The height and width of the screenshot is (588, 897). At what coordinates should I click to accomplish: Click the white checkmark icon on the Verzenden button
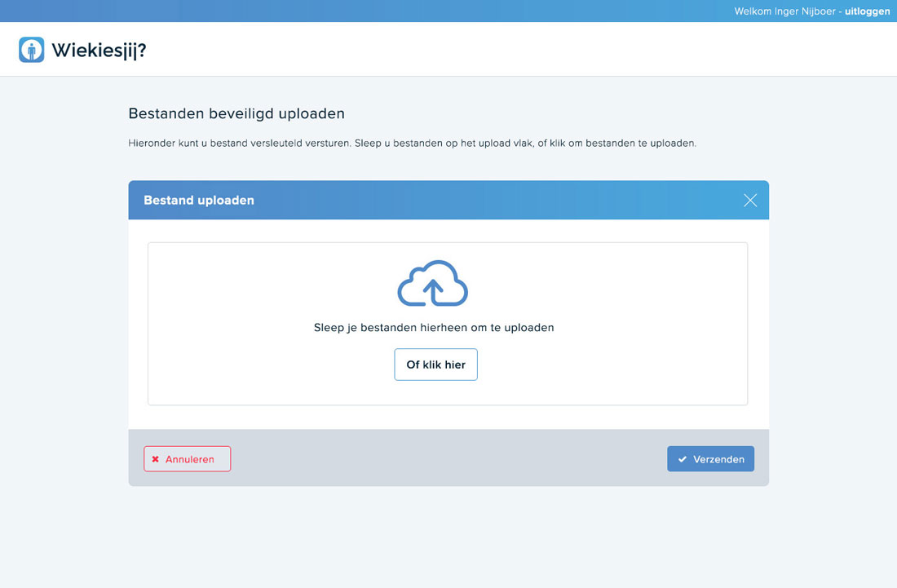[682, 458]
